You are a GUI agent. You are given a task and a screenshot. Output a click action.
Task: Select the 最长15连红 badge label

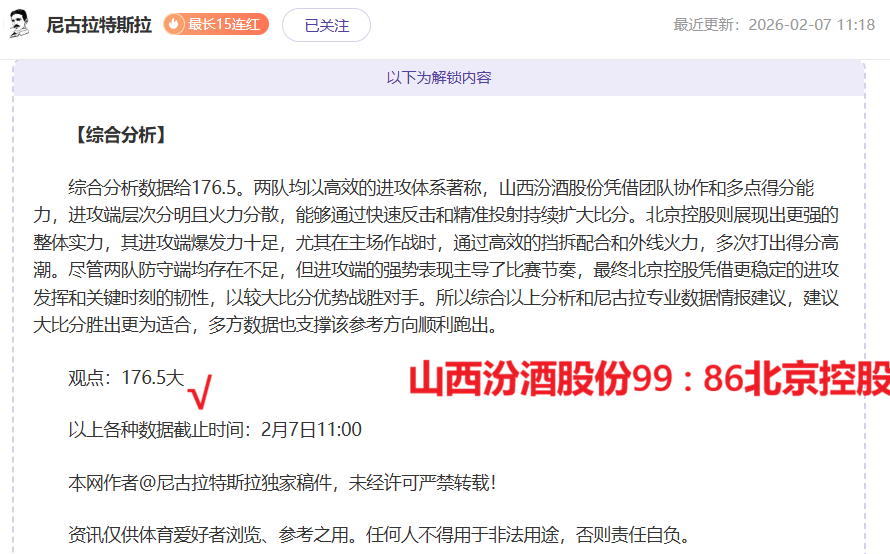pos(224,25)
